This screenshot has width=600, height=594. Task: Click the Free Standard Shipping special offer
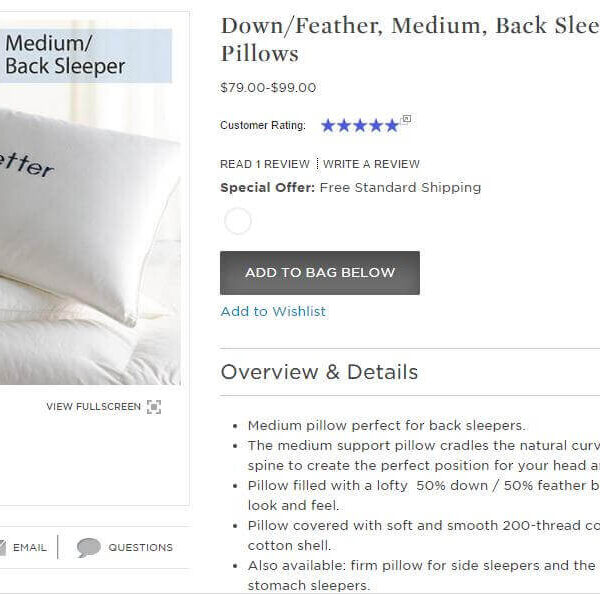[400, 188]
